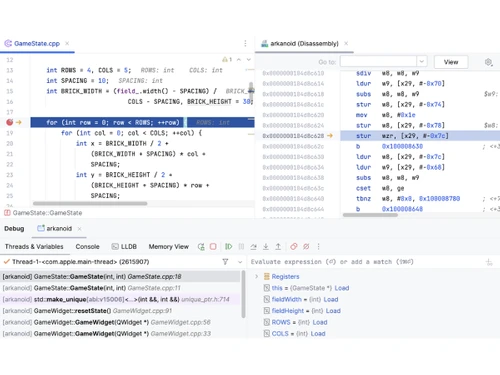Open the Console tab
Viewport: 500px width, 375px height.
(87, 247)
